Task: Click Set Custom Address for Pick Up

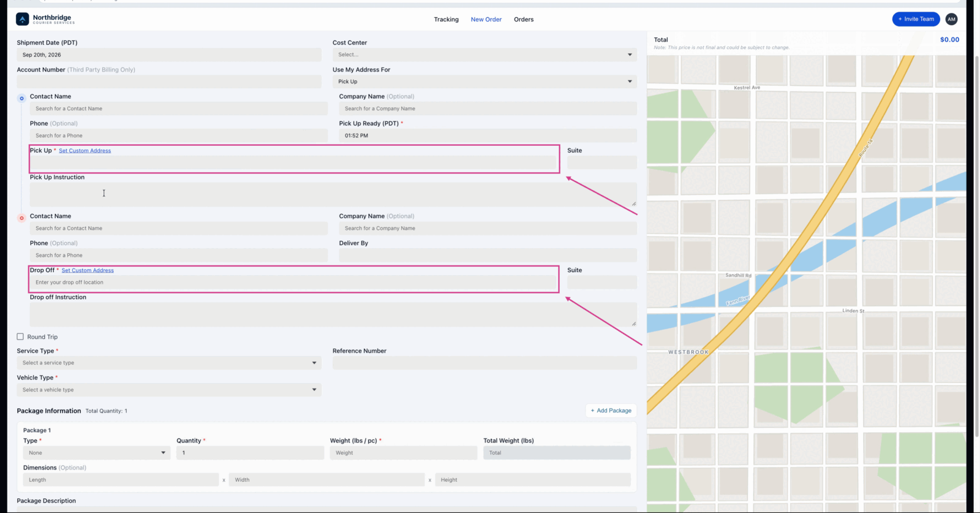Action: tap(85, 151)
